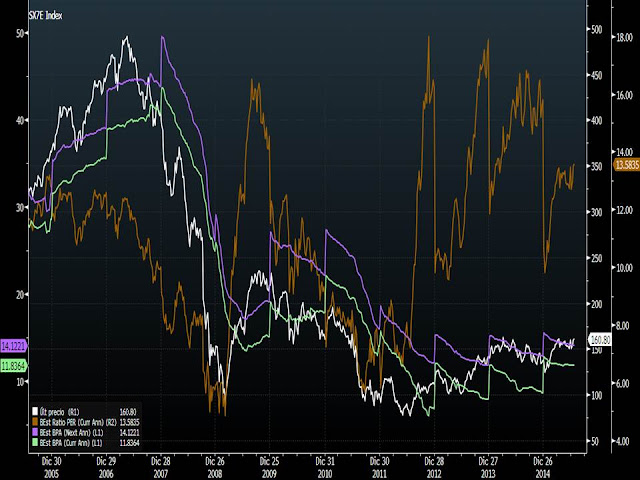Screen dimensions: 640x480
Task: Click the 100 label on price axis
Action: (x=596, y=396)
